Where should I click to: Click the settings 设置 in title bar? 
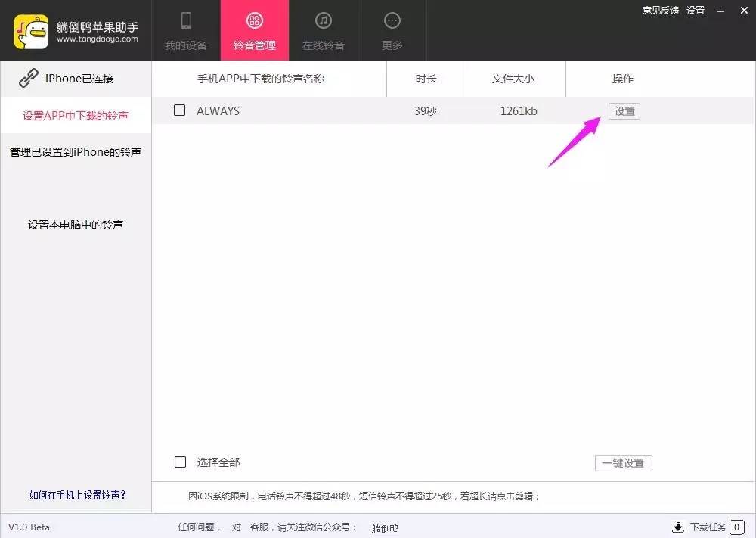(695, 11)
